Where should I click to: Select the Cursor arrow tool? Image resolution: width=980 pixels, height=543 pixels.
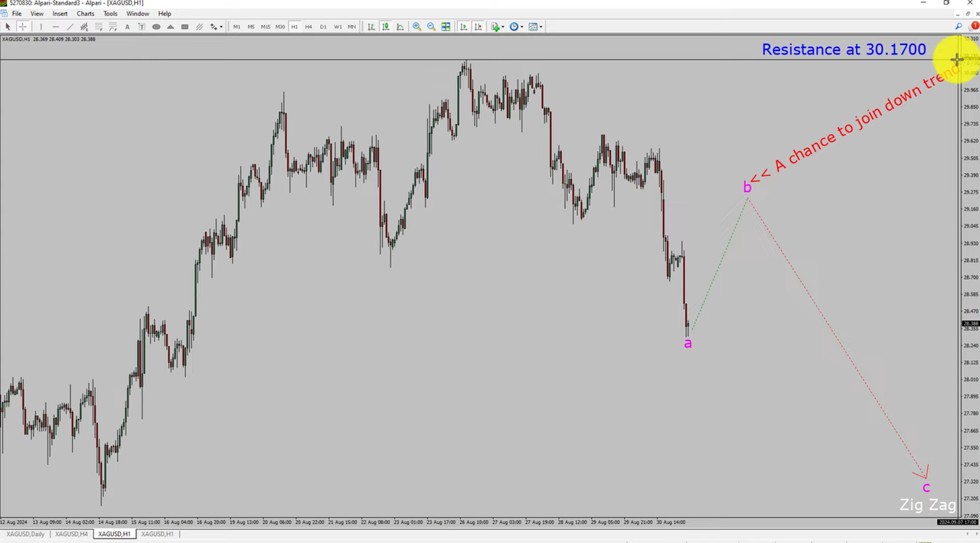[x=8, y=27]
